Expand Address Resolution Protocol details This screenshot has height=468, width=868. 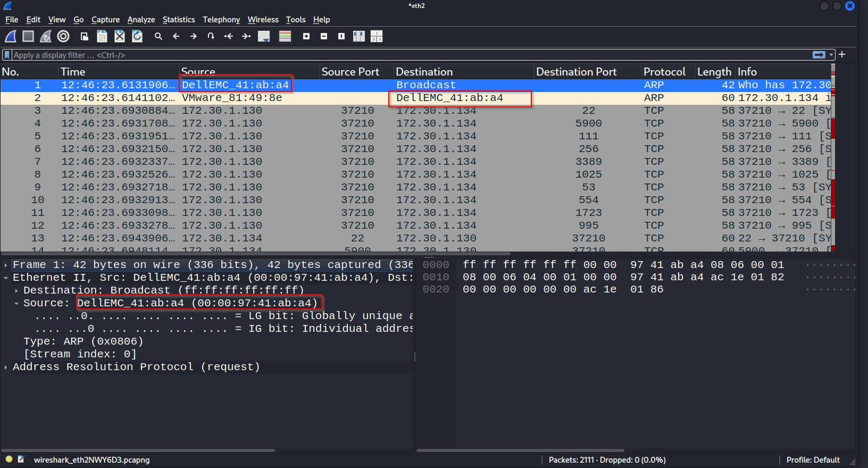[x=6, y=367]
